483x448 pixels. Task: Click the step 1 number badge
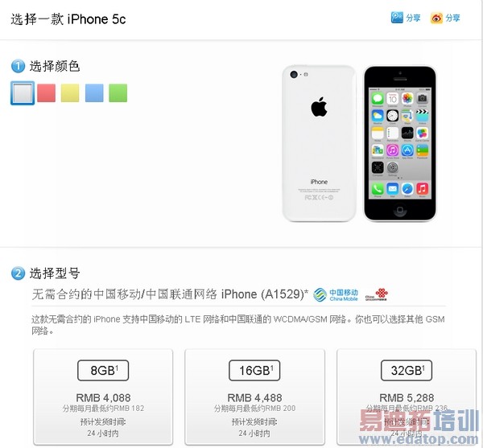(18, 66)
